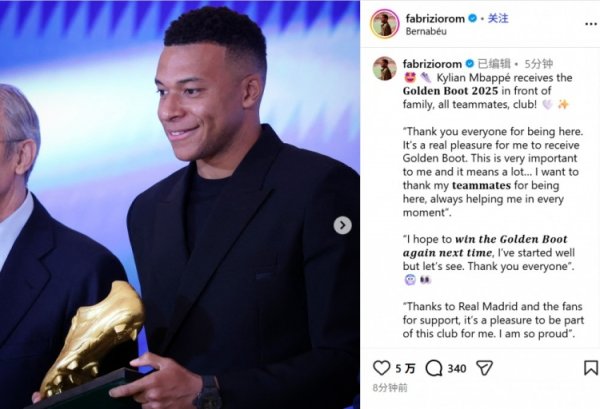View the 5 万 likes count
600x409 pixels.
pyautogui.click(x=405, y=368)
